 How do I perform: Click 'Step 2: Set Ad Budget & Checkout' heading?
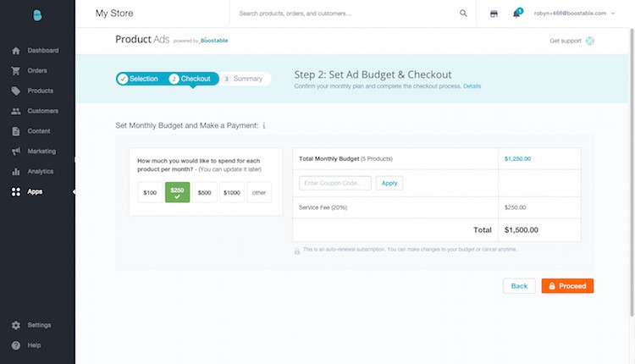373,74
